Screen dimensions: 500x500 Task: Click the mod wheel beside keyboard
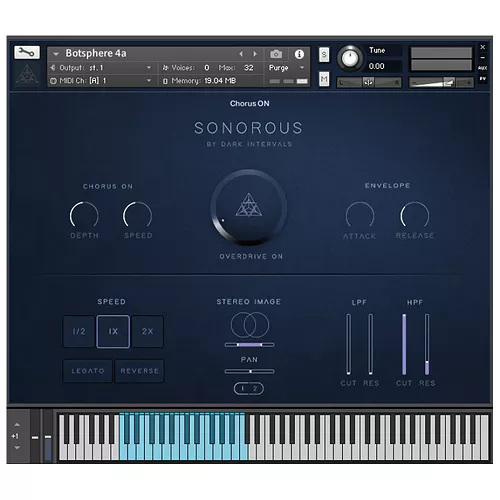[48, 437]
